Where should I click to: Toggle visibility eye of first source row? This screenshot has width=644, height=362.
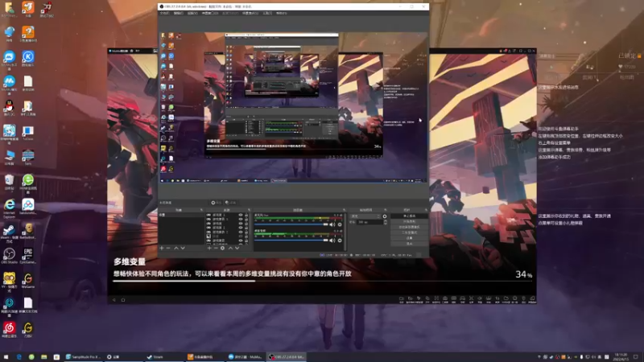(241, 215)
